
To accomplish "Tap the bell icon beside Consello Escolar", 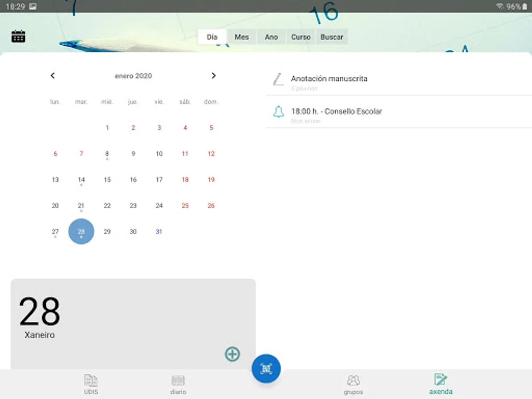I will coord(278,112).
